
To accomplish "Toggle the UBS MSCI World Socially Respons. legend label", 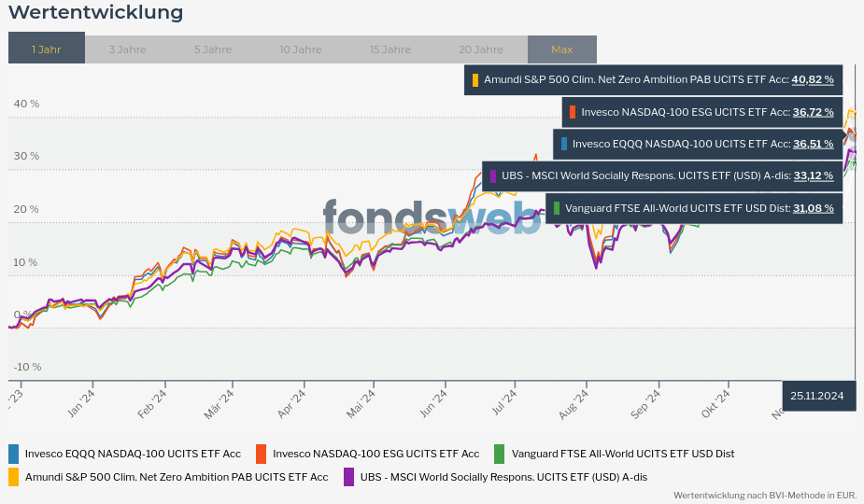I will [x=503, y=477].
